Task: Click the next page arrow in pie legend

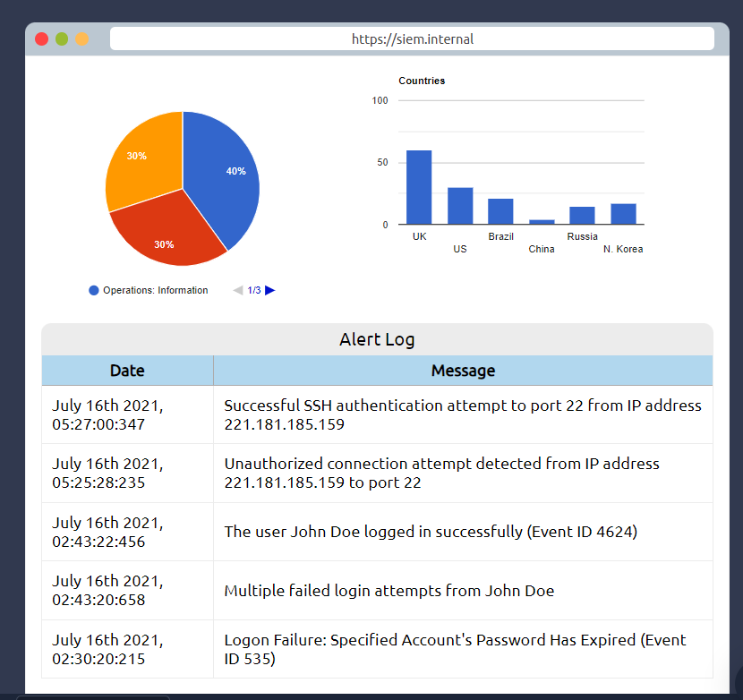Action: tap(270, 290)
